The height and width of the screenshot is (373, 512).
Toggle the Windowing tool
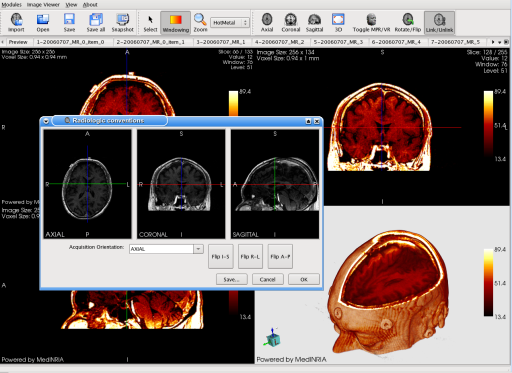coord(176,22)
